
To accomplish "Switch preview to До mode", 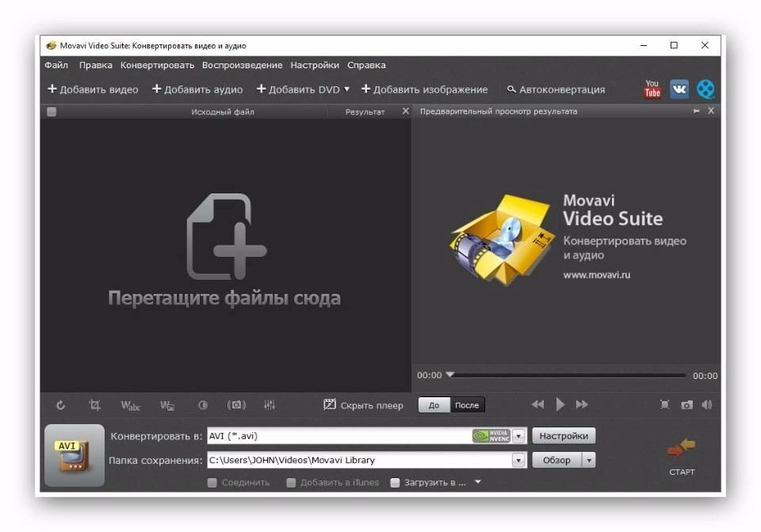I will tap(434, 405).
